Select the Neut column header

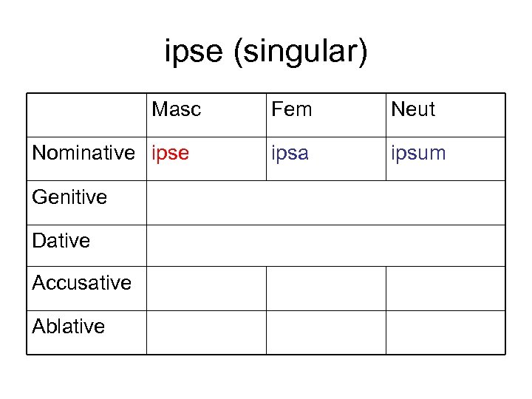click(x=413, y=110)
